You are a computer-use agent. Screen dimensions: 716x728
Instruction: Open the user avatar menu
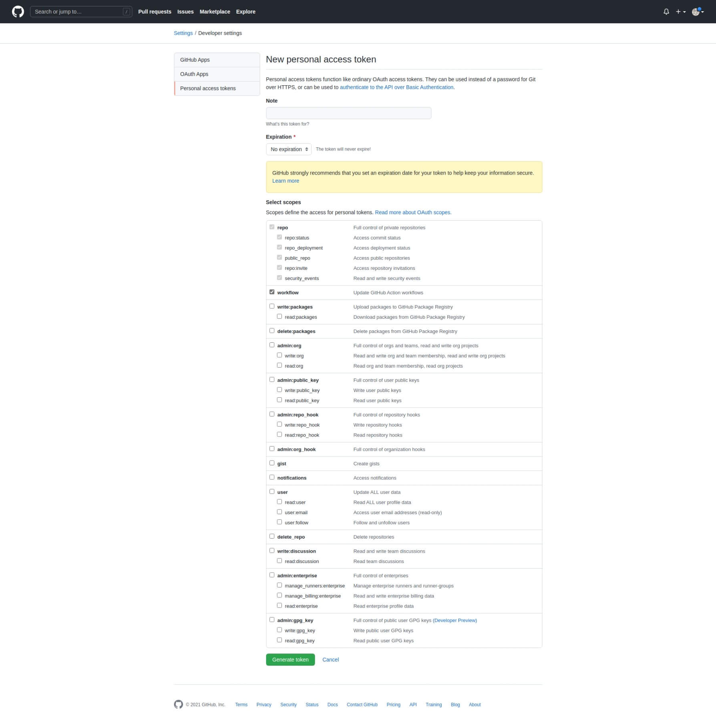click(697, 12)
